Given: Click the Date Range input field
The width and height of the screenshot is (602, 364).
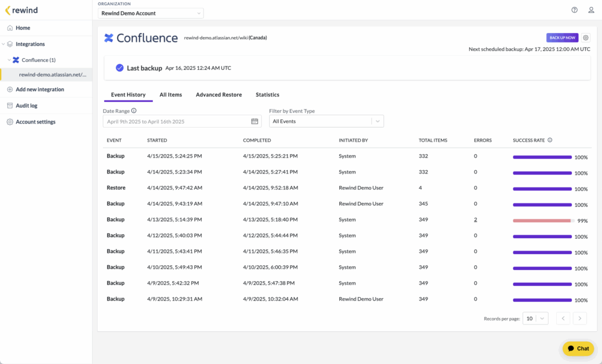Looking at the screenshot, I should (x=182, y=121).
